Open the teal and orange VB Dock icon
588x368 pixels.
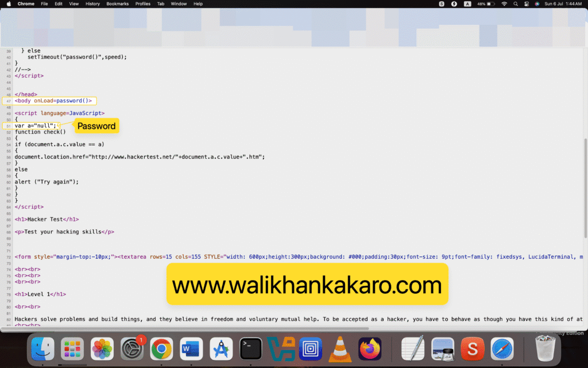(x=281, y=349)
